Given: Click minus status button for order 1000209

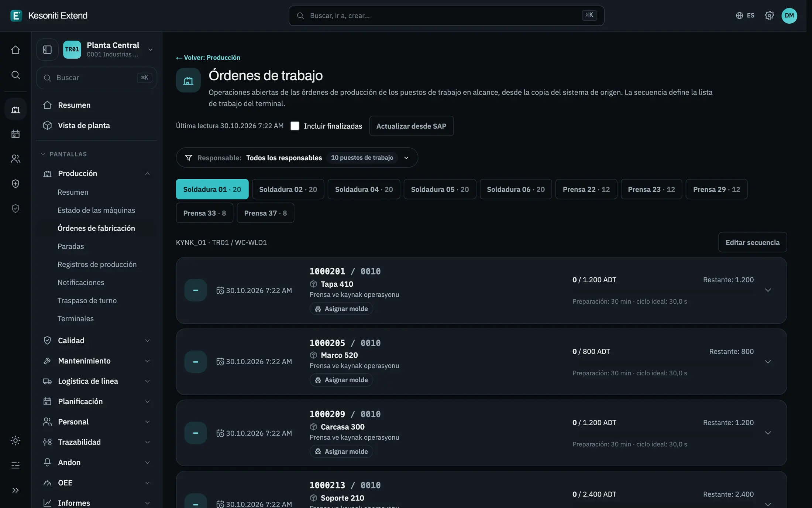Looking at the screenshot, I should pyautogui.click(x=196, y=433).
